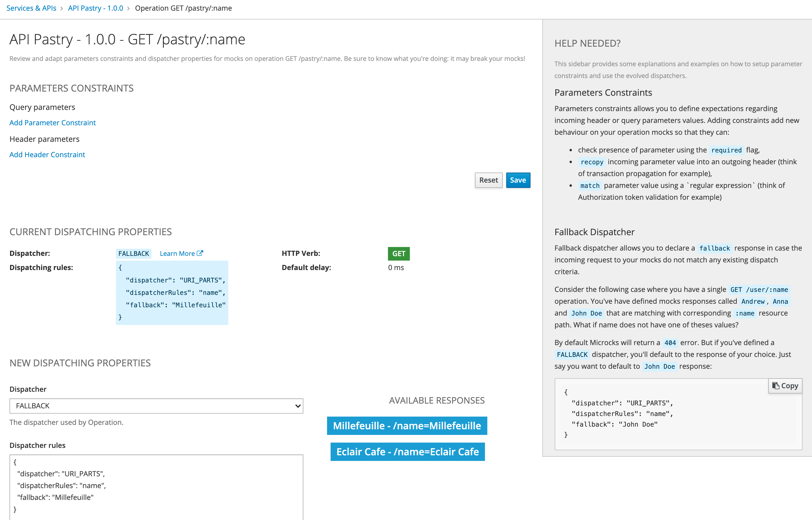Click the 0 ms default delay value
Viewport: 812px width, 520px height.
(x=395, y=267)
